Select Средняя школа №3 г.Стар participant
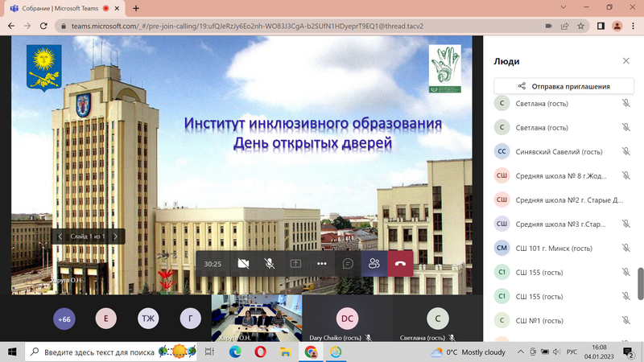 [563, 224]
